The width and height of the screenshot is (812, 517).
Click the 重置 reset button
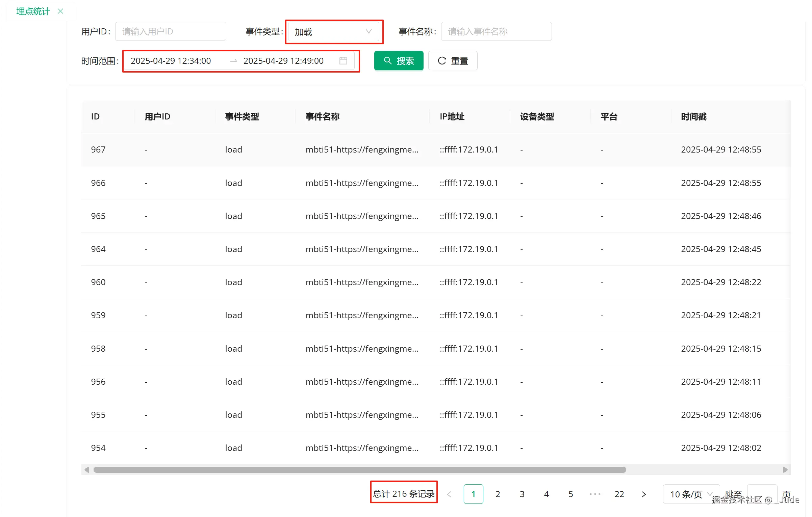click(453, 61)
